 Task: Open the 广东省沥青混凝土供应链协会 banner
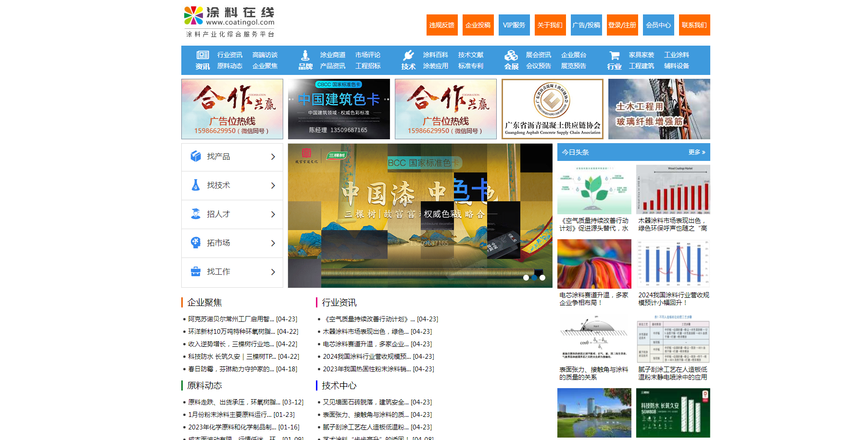pyautogui.click(x=553, y=109)
